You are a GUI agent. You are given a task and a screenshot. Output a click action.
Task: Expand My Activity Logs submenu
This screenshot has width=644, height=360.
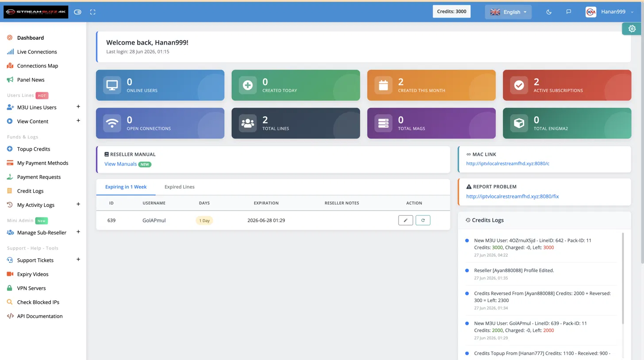coord(78,204)
